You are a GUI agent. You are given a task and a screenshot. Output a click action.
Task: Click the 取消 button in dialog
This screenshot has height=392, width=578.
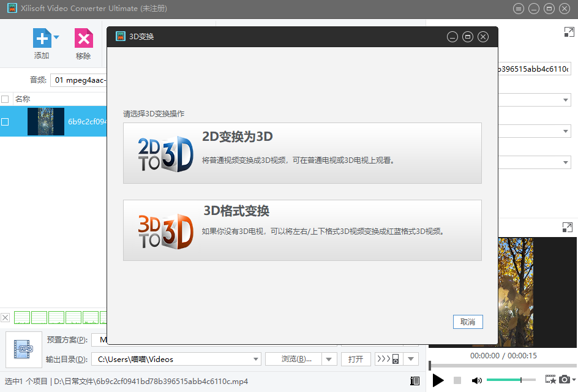click(x=468, y=322)
